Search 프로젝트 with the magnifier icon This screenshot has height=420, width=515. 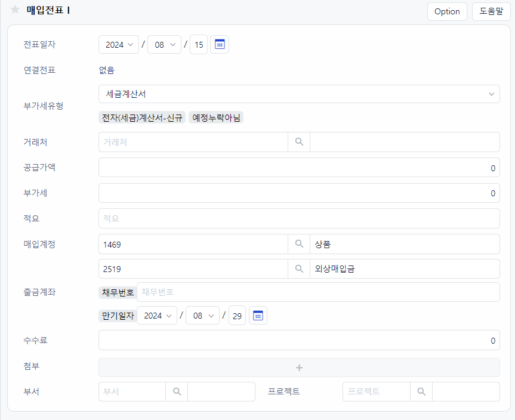click(x=421, y=391)
